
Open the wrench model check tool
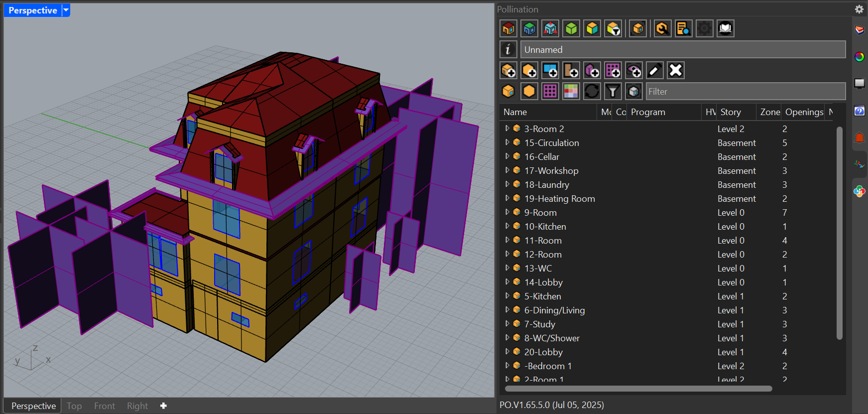662,28
